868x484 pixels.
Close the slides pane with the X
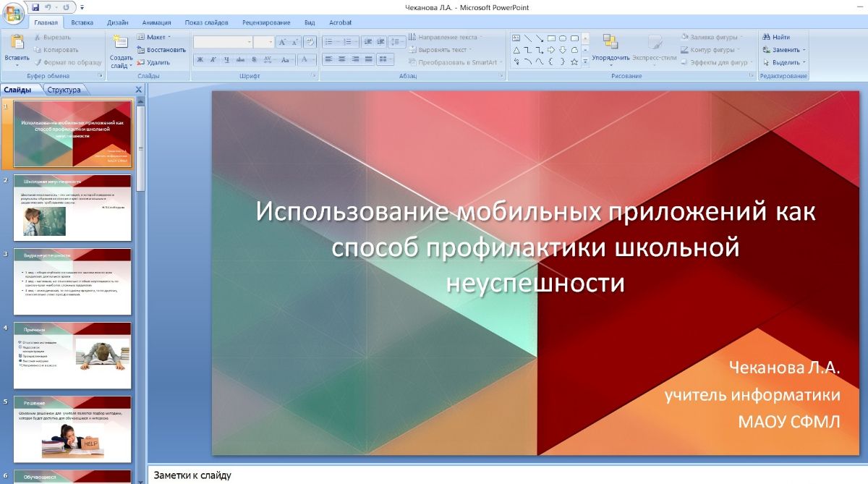pos(139,90)
